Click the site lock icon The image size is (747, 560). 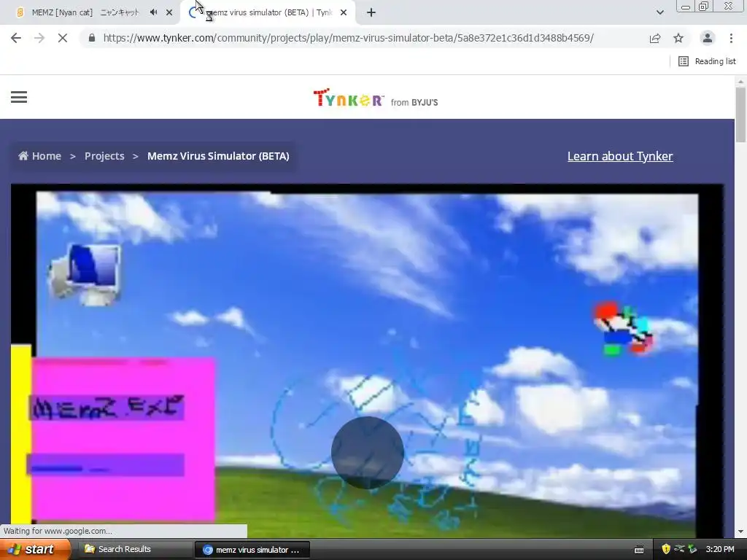(92, 38)
